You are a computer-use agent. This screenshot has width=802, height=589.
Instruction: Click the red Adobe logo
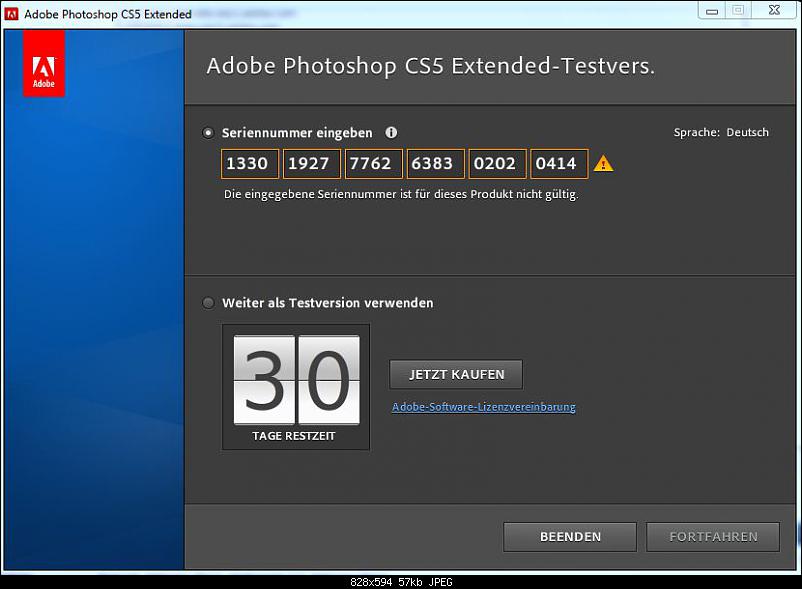(x=43, y=63)
